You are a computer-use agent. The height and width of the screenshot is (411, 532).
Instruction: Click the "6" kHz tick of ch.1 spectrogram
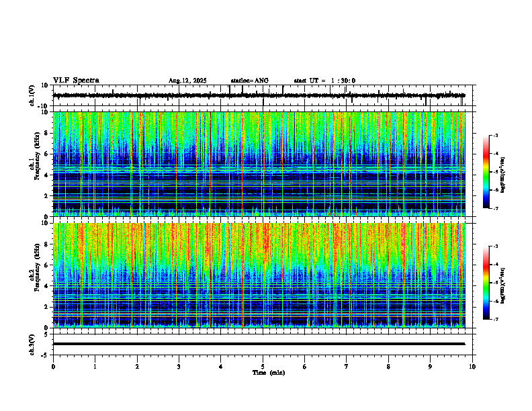(47, 154)
